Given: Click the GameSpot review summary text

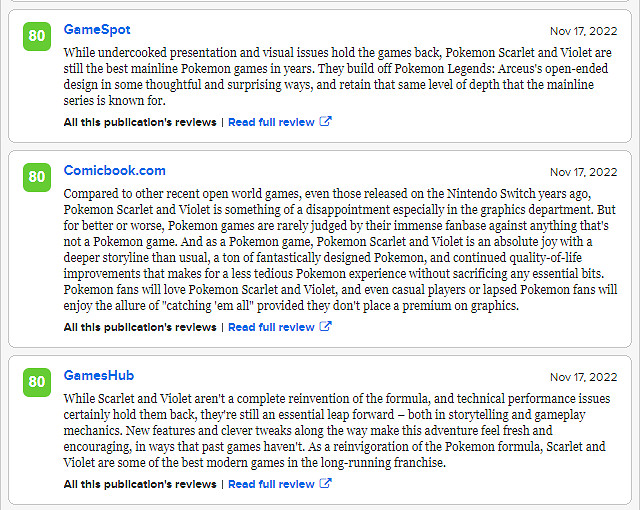Looking at the screenshot, I should [x=340, y=76].
